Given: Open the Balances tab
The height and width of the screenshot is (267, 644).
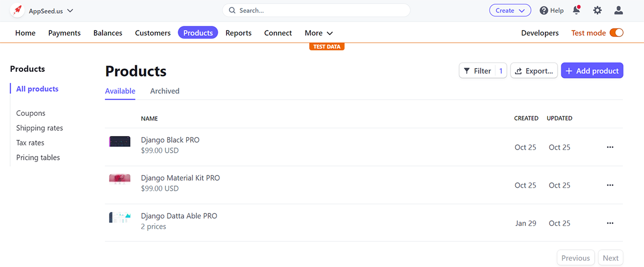Looking at the screenshot, I should 108,33.
